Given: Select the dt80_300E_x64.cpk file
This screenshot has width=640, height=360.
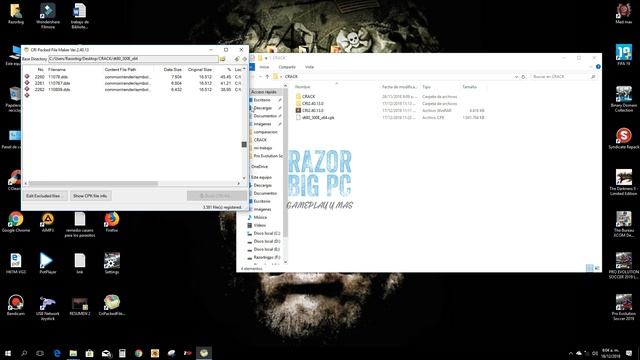Looking at the screenshot, I should tap(318, 118).
